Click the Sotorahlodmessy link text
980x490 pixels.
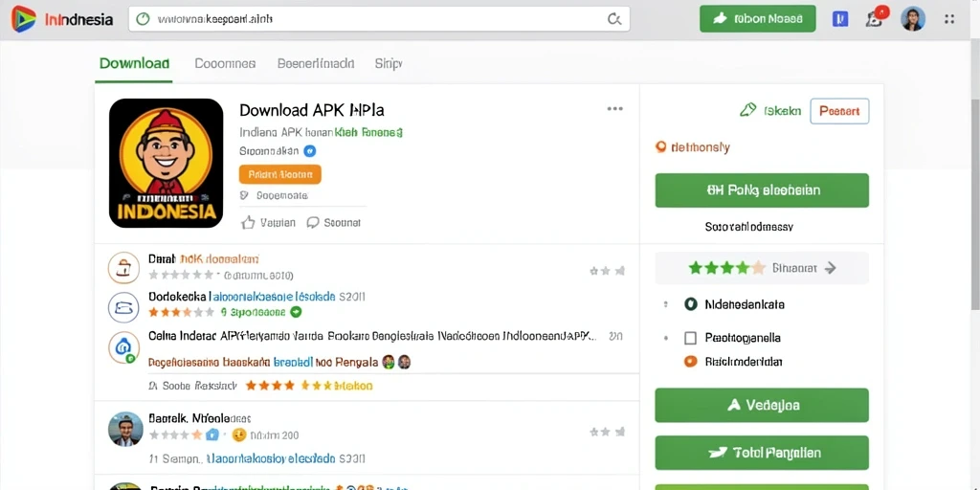(748, 226)
